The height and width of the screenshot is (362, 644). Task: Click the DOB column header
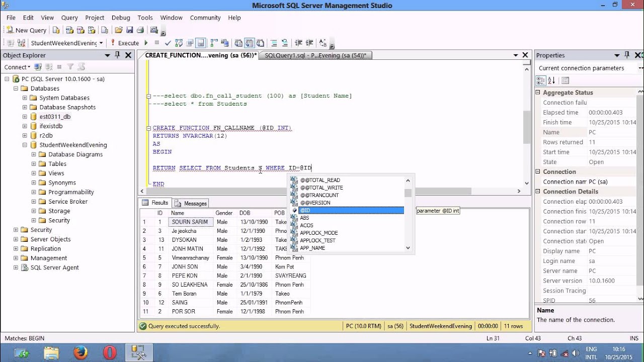click(255, 213)
